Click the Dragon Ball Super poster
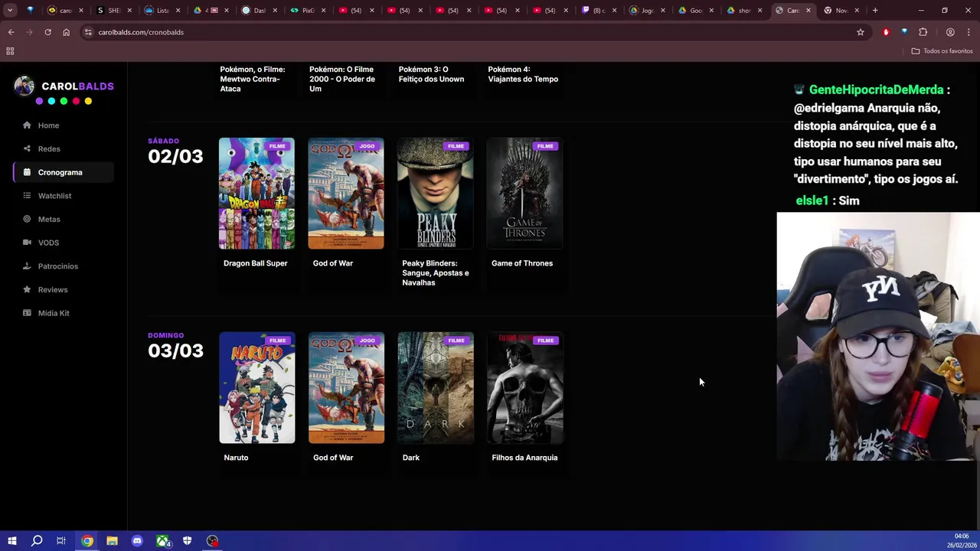 [256, 194]
